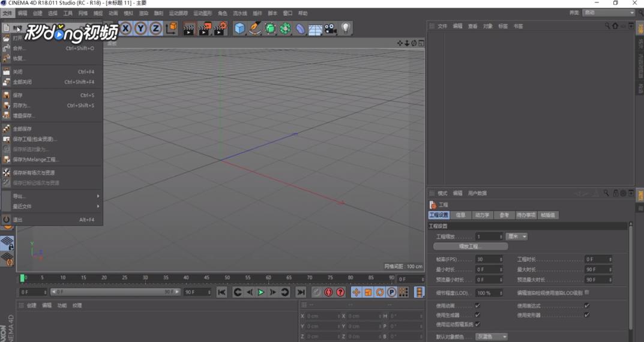Play the animation forward
Image resolution: width=644 pixels, height=342 pixels.
click(x=260, y=292)
